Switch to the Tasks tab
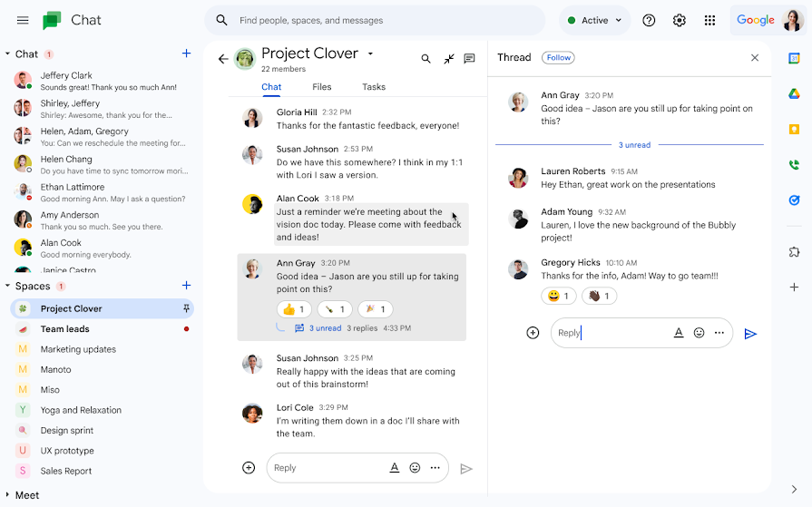The width and height of the screenshot is (812, 507). click(x=374, y=86)
